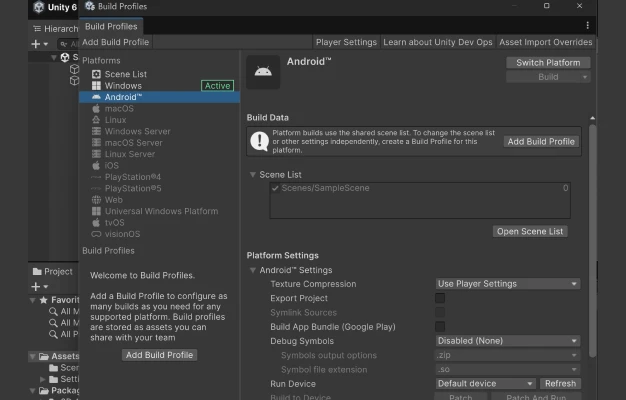The height and width of the screenshot is (400, 626).
Task: Click the Unity 6 logo icon
Action: click(39, 7)
